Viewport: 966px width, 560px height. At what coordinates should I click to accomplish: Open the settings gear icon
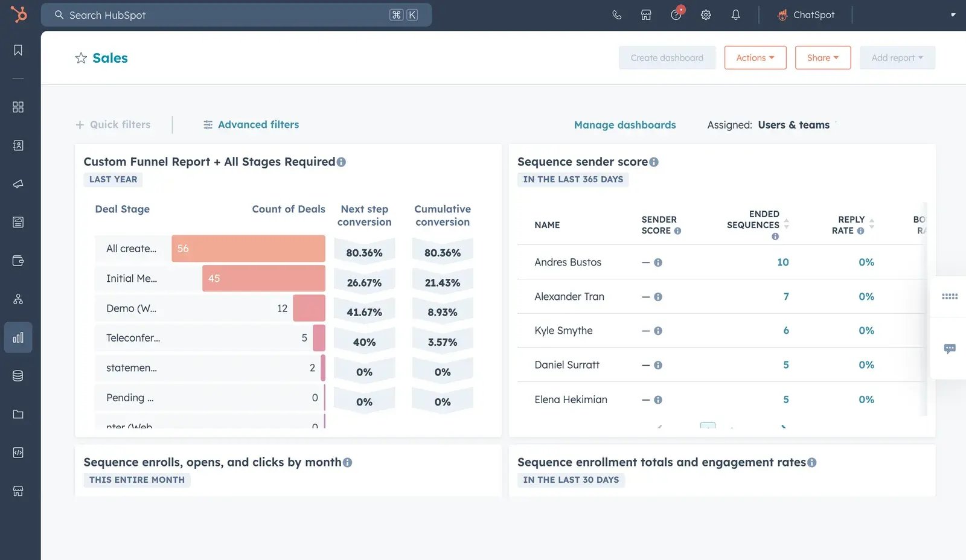706,15
